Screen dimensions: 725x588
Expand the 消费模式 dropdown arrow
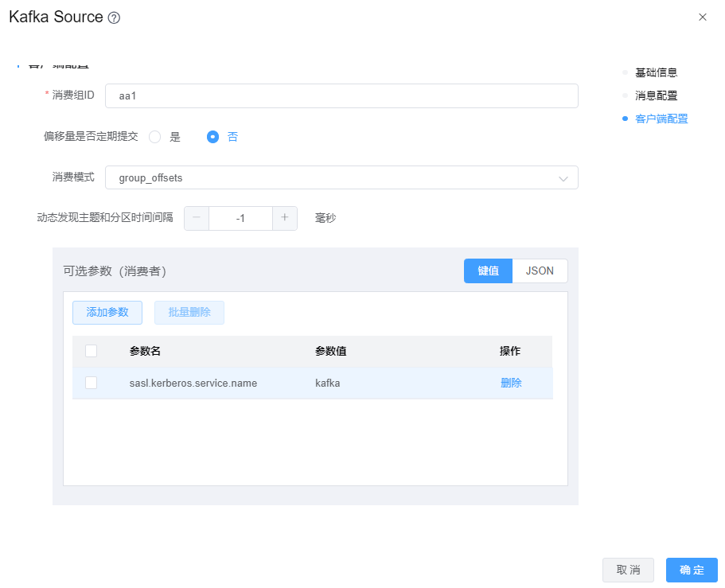(x=563, y=178)
